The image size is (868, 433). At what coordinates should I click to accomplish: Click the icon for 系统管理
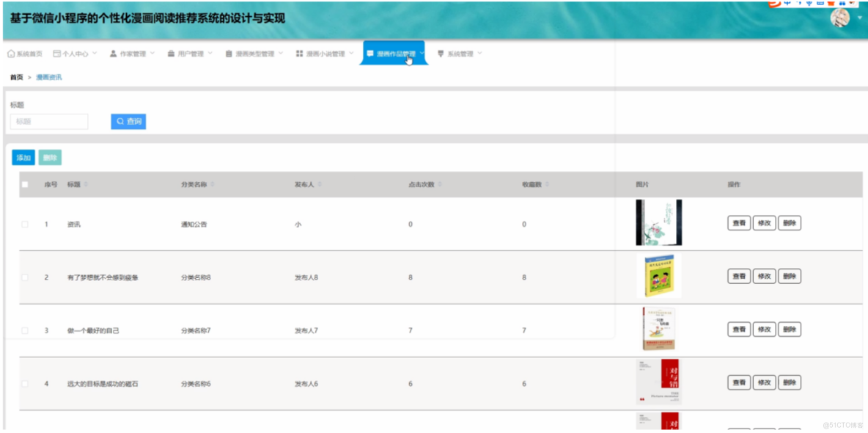[441, 54]
